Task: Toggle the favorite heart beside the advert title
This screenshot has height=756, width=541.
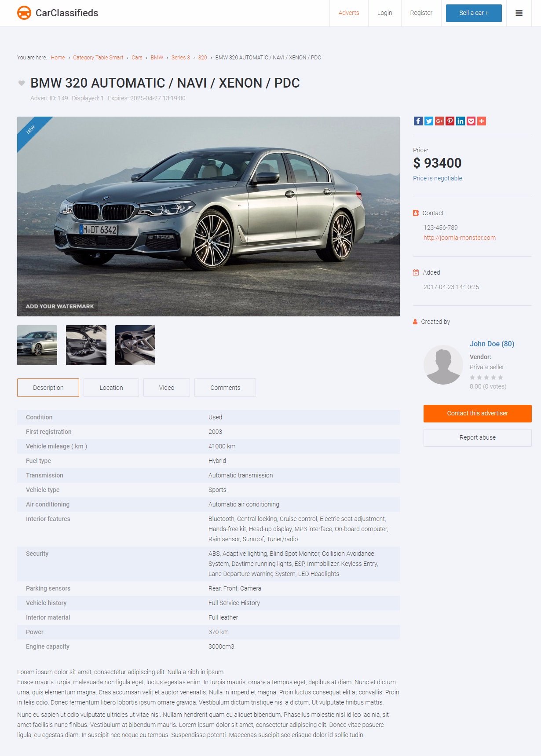Action: click(21, 83)
